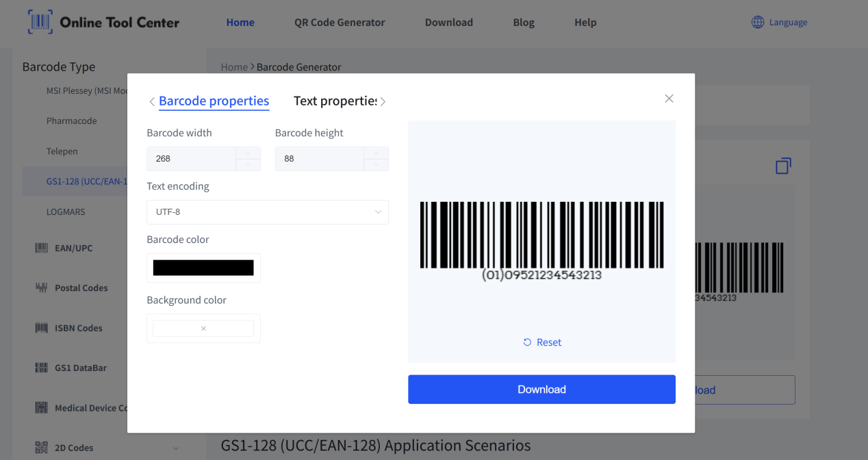Click the Online Tool Center barcode logo

(40, 22)
